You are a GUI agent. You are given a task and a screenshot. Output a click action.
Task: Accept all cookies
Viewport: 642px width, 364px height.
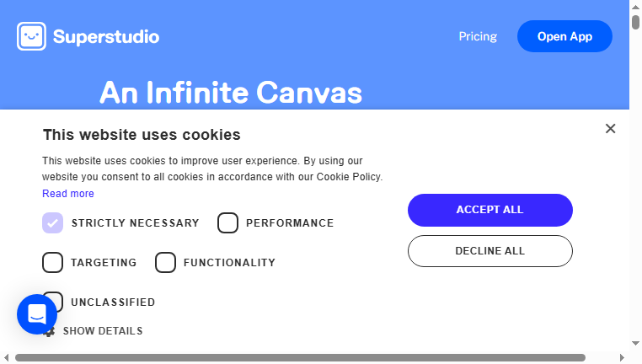coord(490,210)
